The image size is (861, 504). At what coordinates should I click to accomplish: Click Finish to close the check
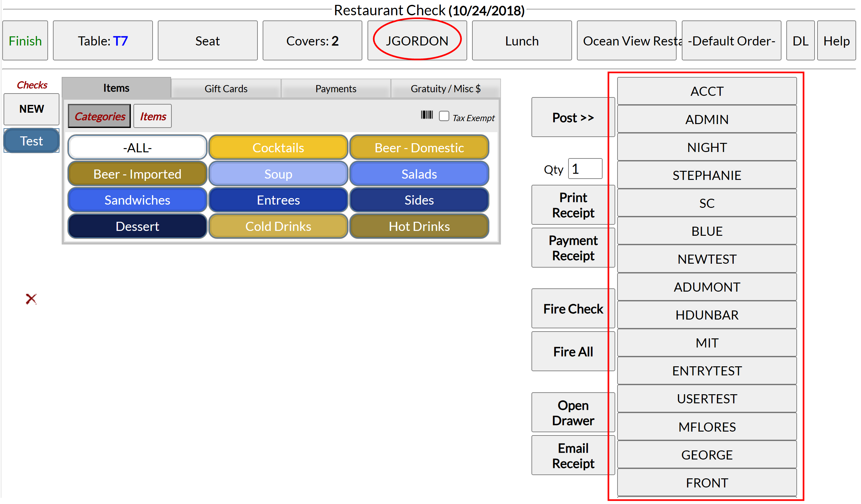pos(25,41)
